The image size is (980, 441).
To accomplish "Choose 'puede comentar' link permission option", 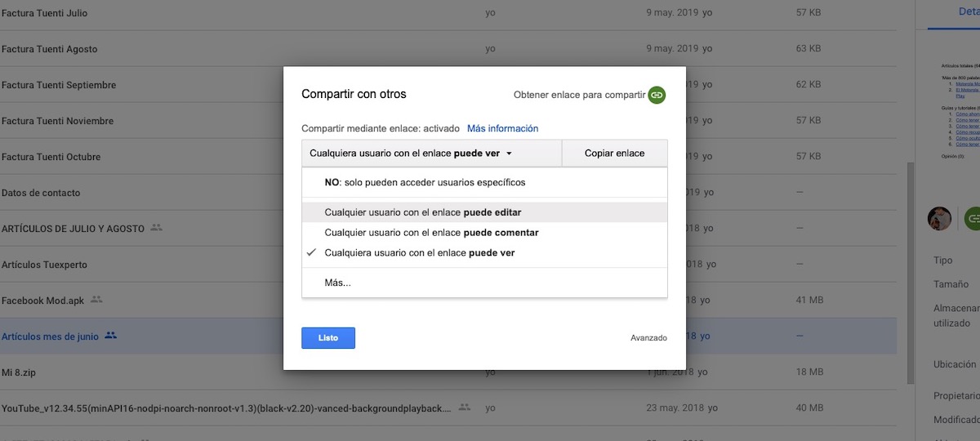I will [431, 233].
